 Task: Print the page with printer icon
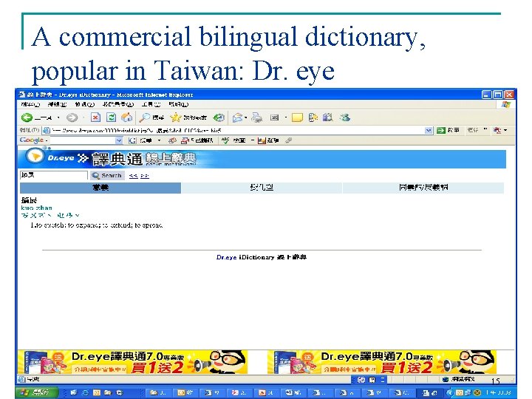257,117
